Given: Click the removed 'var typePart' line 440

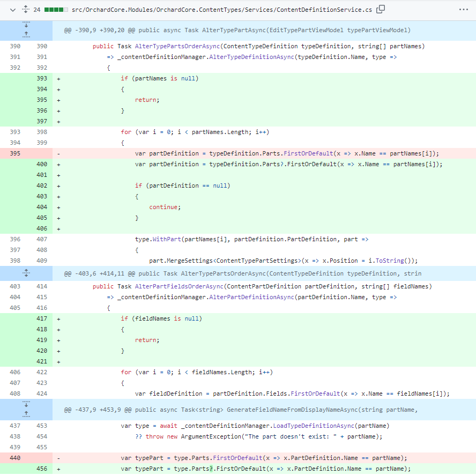Looking at the screenshot, I should (x=264, y=458).
